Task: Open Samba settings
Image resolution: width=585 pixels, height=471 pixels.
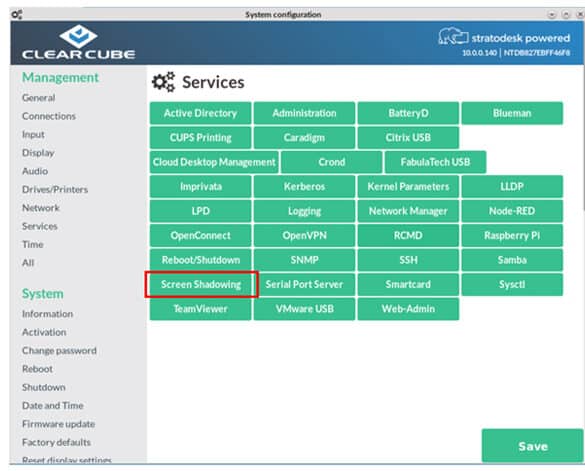Action: coord(512,260)
